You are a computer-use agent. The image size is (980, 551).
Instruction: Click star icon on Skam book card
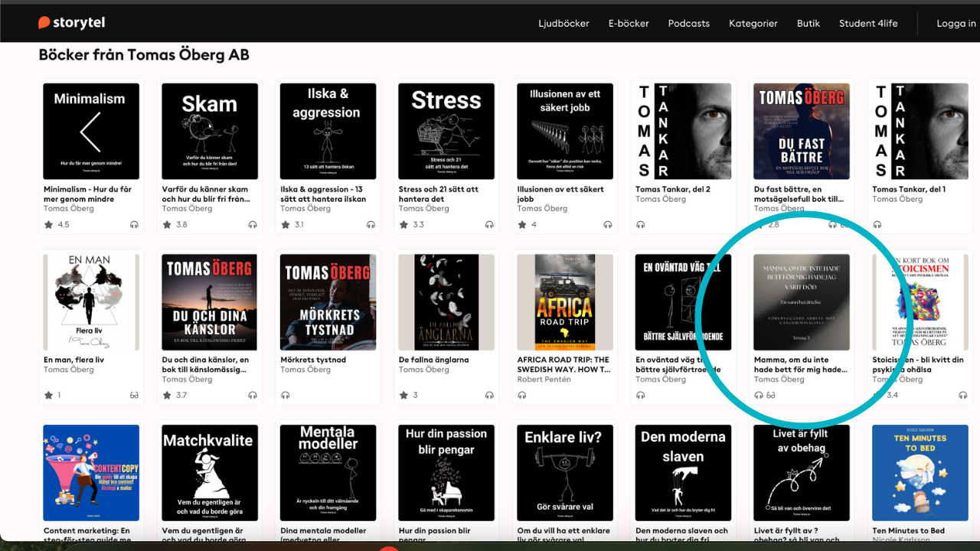[x=167, y=225]
